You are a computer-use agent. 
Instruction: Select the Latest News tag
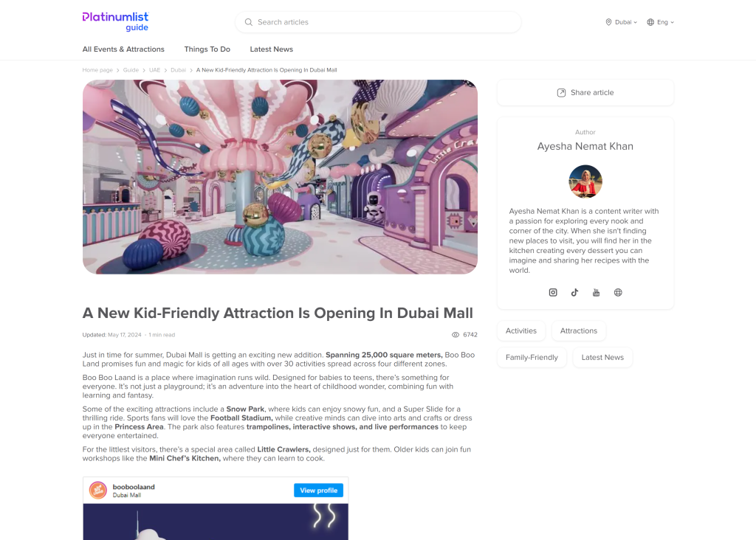[x=602, y=358]
